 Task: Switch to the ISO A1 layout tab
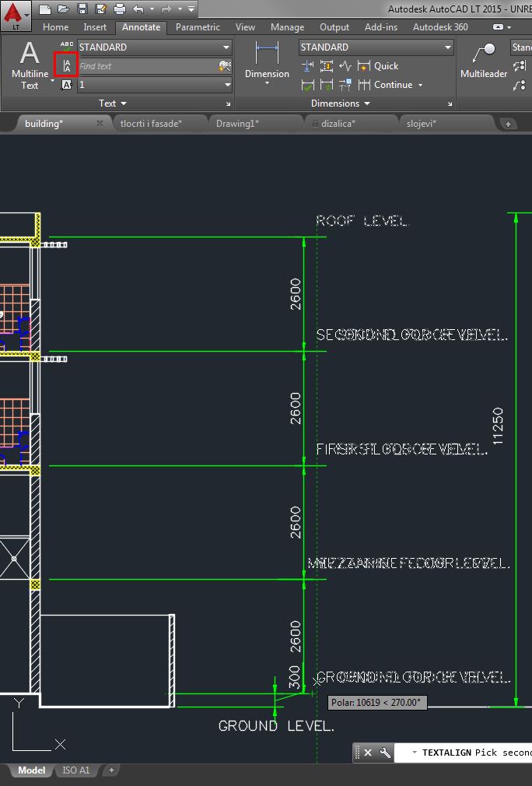click(76, 770)
